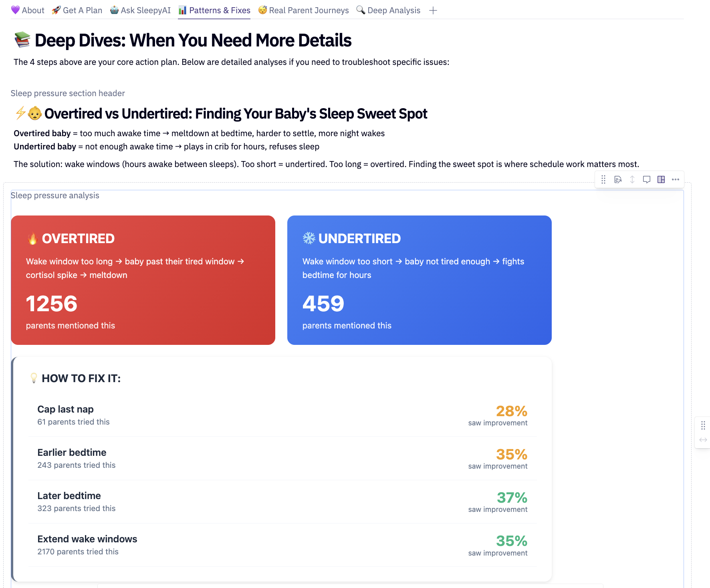
Task: Click the block drag handle in floating toolbar
Action: pyautogui.click(x=603, y=179)
